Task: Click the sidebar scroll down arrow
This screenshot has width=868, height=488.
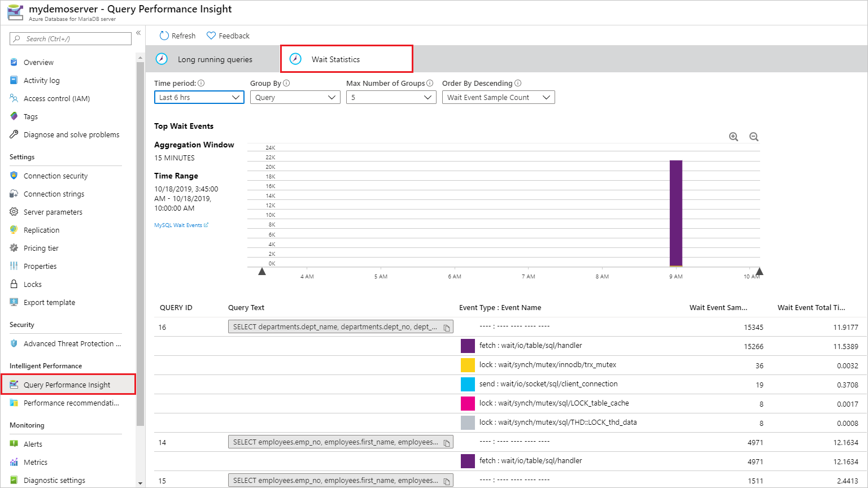Action: (141, 483)
